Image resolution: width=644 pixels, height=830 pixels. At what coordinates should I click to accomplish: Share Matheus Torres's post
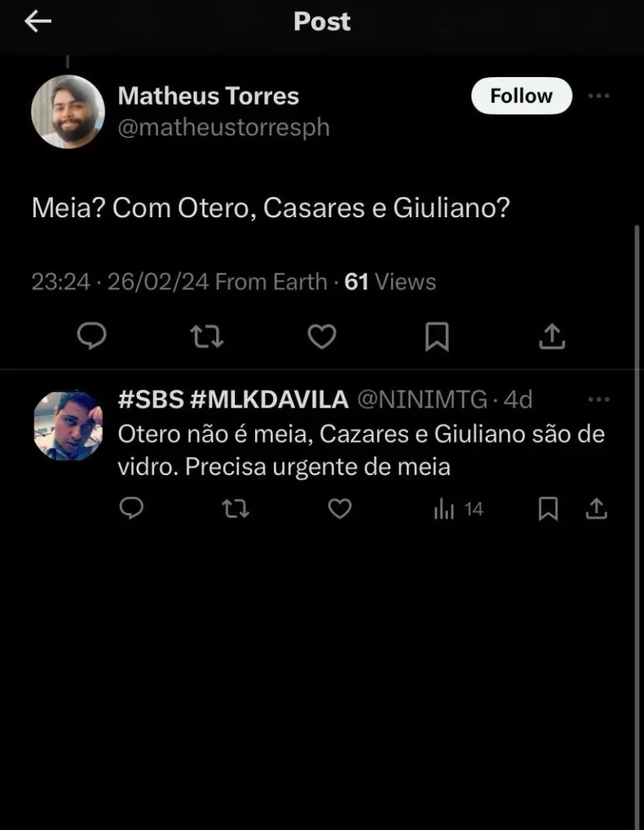coord(552,336)
